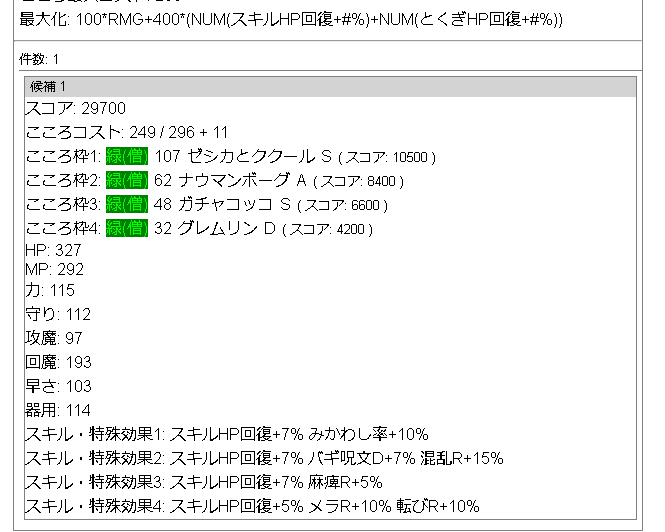The height and width of the screenshot is (532, 665).
Task: Click the 件数: 1 result count
Action: tap(39, 59)
